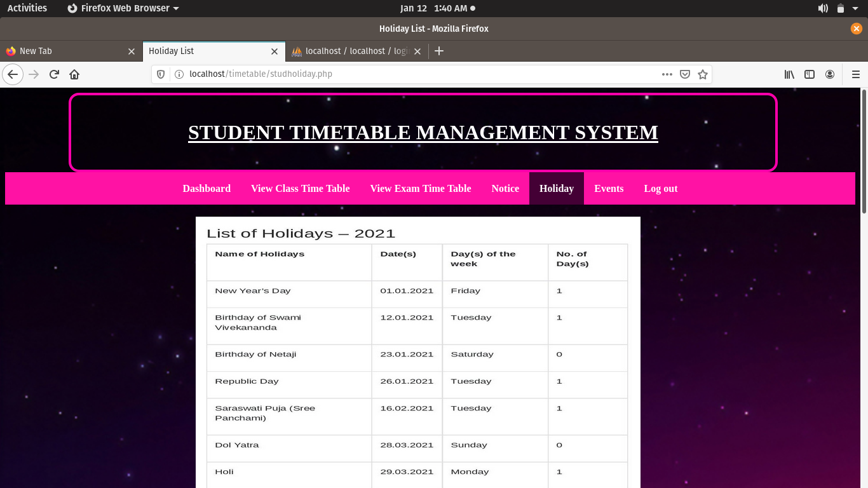Switch to the New Tab tab
Screen dimensions: 868x488
coord(70,51)
